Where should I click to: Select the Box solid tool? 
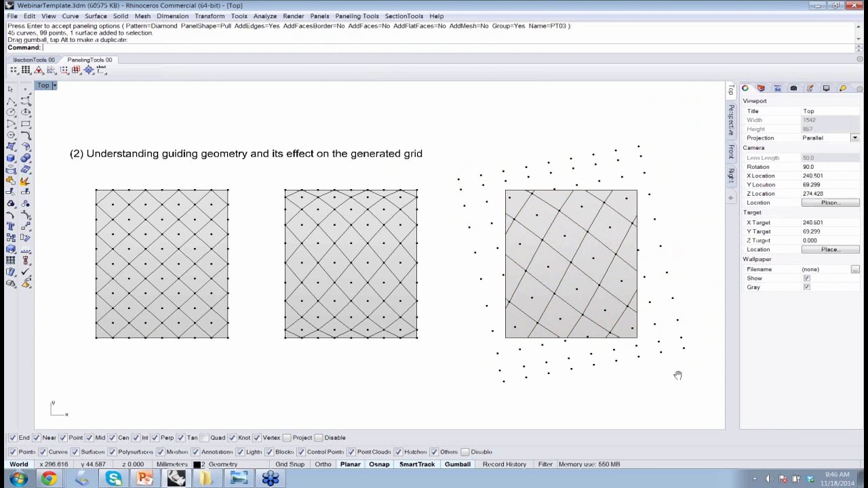point(11,159)
